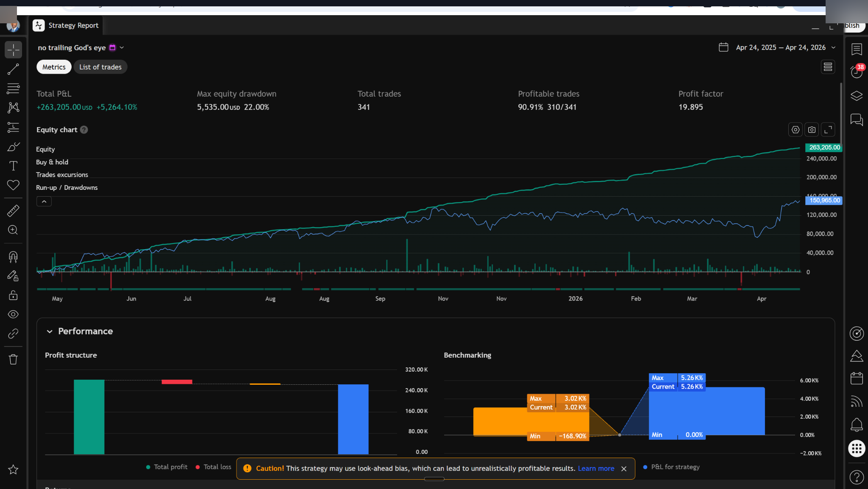The image size is (868, 489).
Task: Click the Learn more link
Action: (596, 468)
